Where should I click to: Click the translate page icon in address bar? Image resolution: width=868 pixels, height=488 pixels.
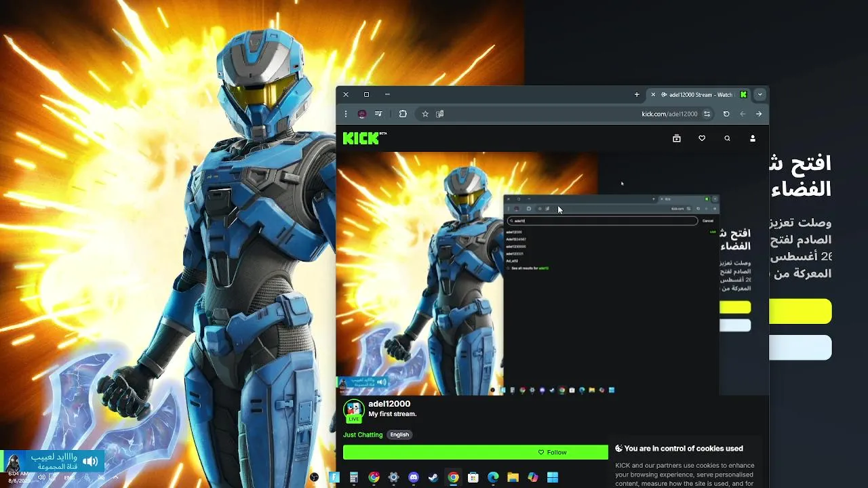pos(439,114)
